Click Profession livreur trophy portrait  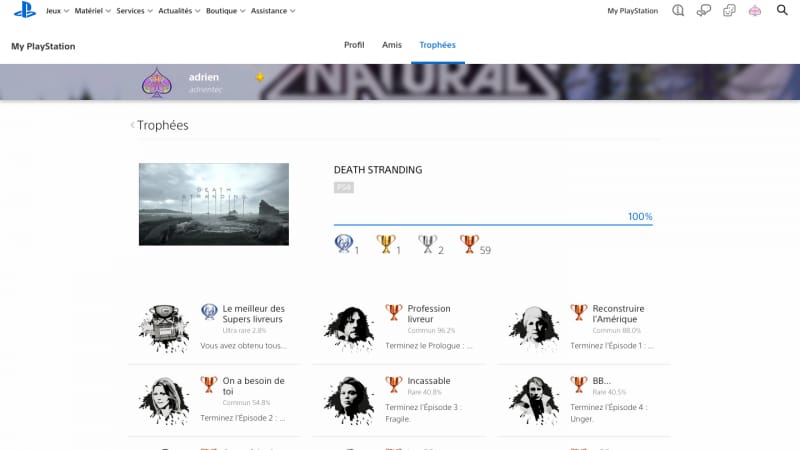click(x=349, y=329)
